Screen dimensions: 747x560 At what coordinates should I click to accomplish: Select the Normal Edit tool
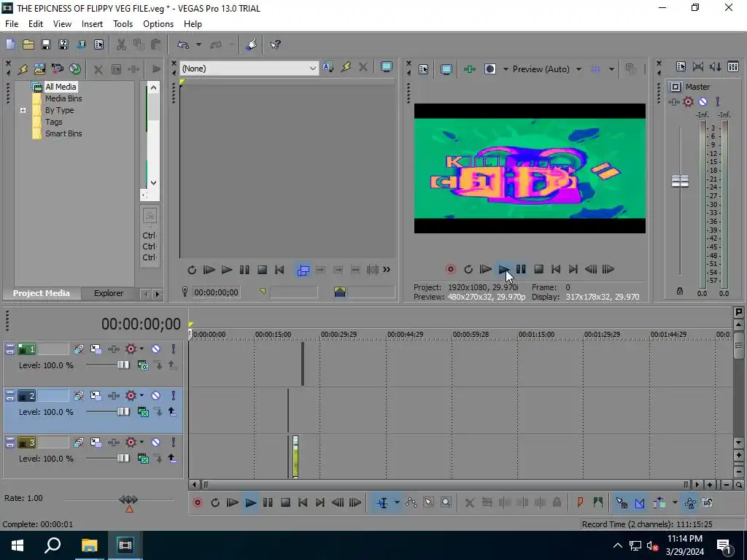click(x=382, y=503)
